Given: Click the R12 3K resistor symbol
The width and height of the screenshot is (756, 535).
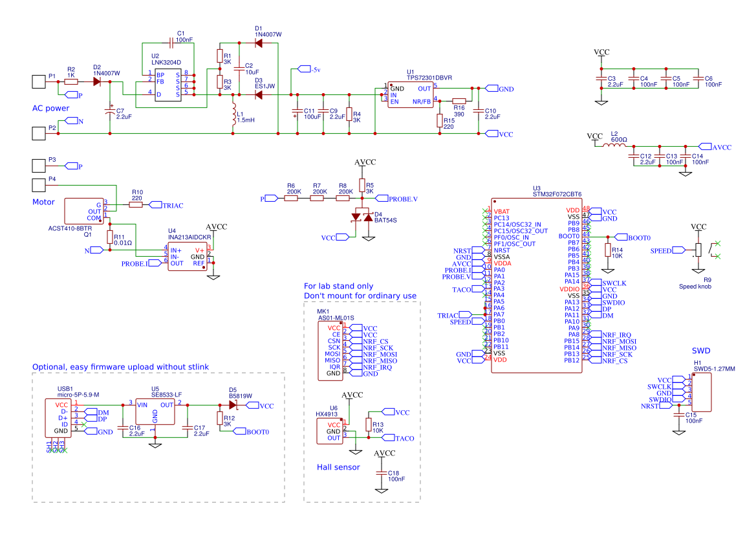Looking at the screenshot, I should point(220,419).
